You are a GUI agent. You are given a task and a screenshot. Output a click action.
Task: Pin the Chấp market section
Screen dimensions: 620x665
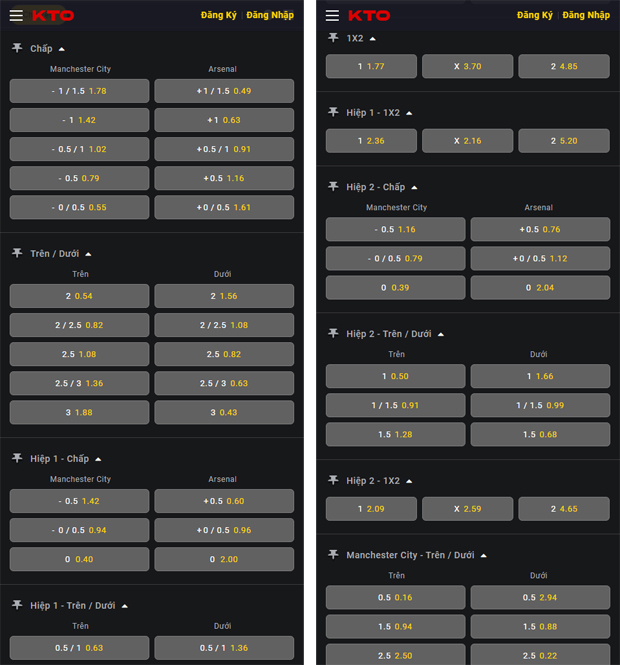(17, 48)
